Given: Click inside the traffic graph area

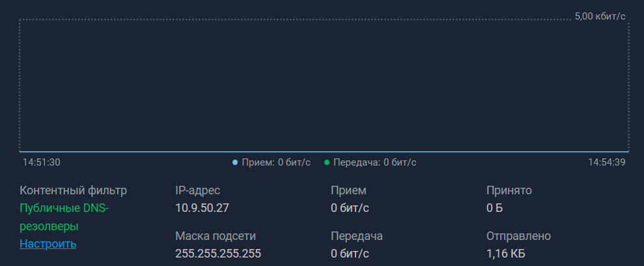Looking at the screenshot, I should click(324, 85).
